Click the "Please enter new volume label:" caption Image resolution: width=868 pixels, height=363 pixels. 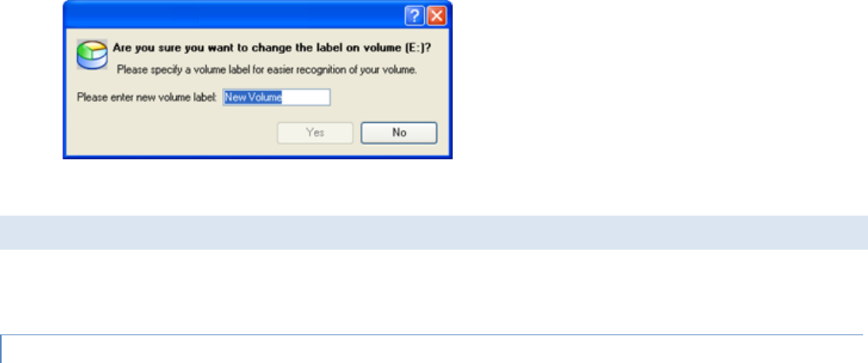click(147, 98)
